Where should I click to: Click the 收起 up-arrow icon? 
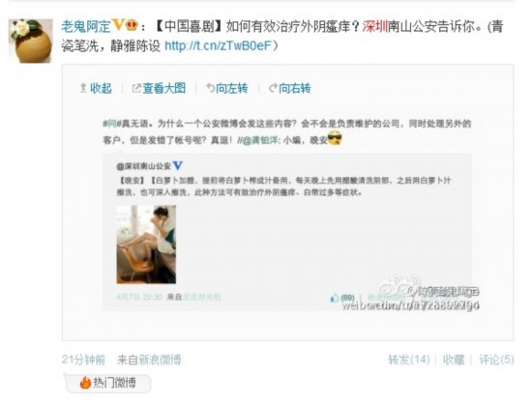tap(83, 88)
